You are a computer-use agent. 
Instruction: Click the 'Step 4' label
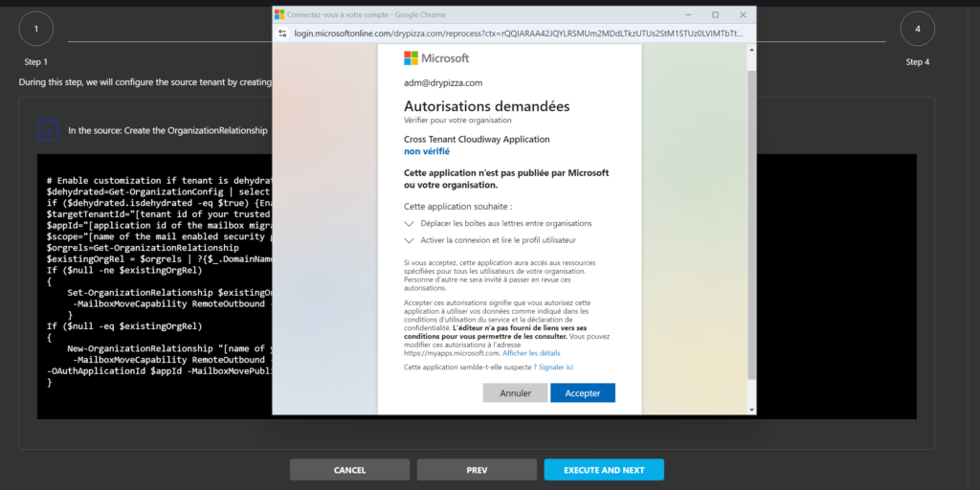coord(918,62)
